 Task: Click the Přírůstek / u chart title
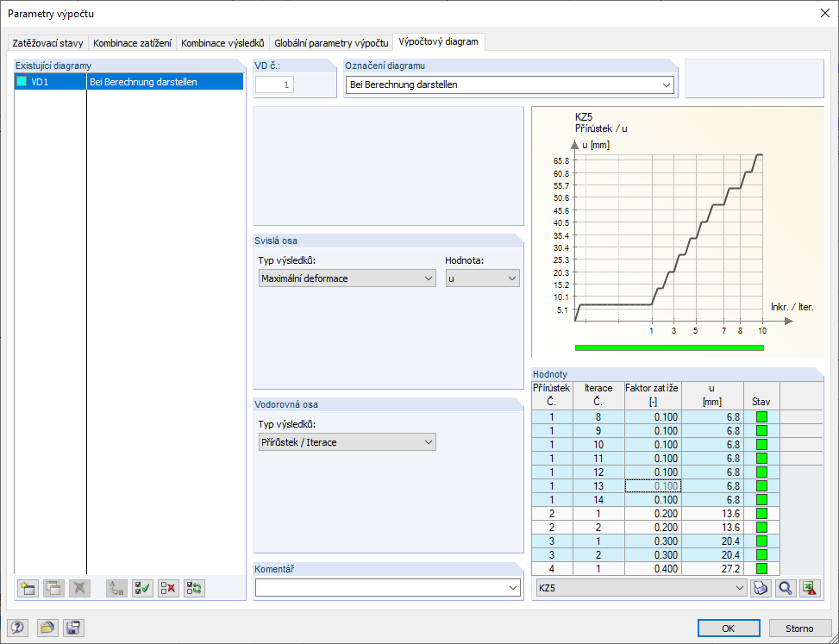point(601,128)
